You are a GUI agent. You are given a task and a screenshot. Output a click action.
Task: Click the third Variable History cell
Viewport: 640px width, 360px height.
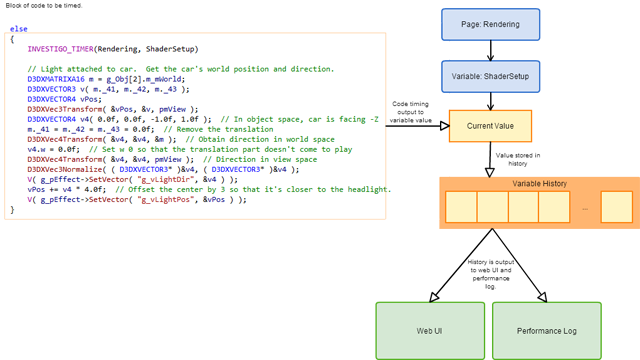click(524, 207)
